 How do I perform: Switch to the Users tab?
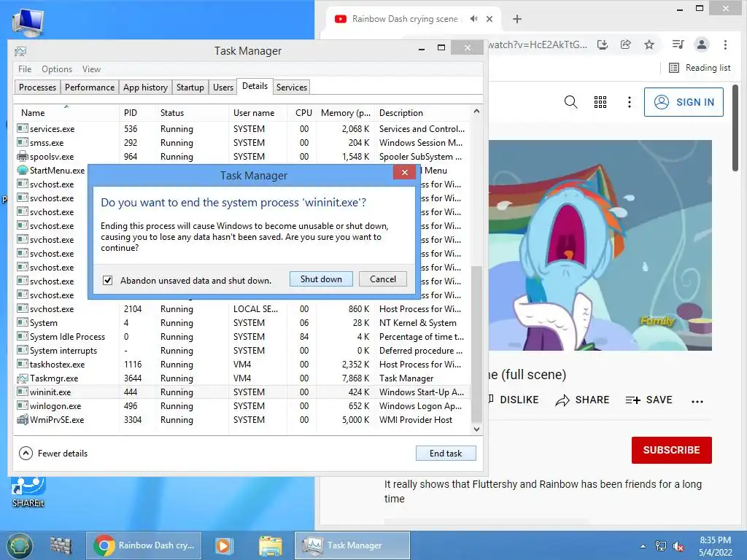click(223, 87)
